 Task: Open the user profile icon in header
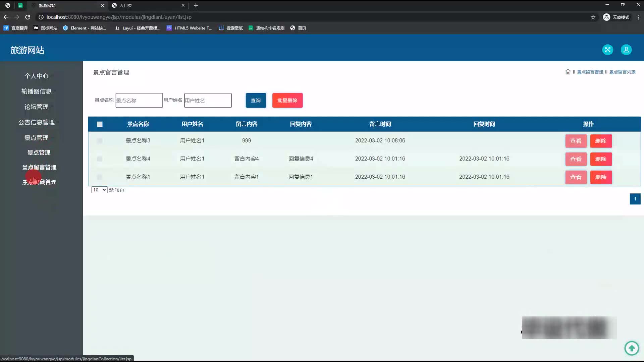pos(626,50)
